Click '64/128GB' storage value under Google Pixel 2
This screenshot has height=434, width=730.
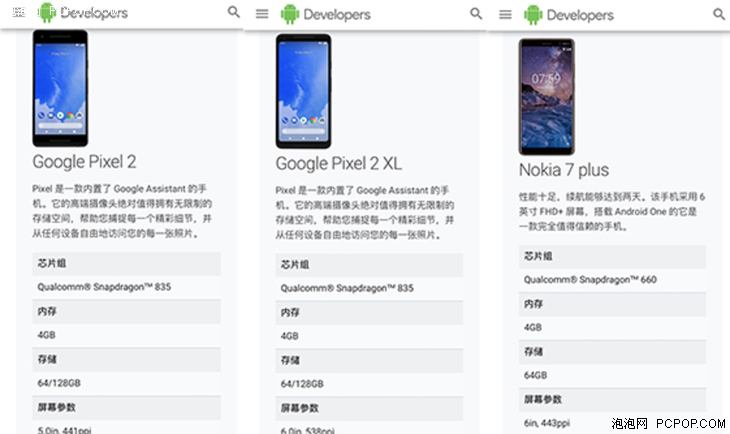59,383
